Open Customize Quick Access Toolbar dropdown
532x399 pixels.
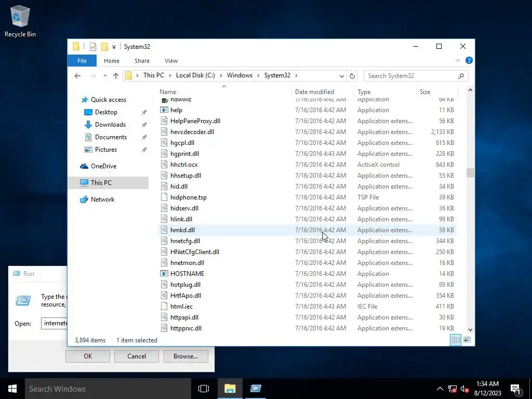[x=114, y=47]
